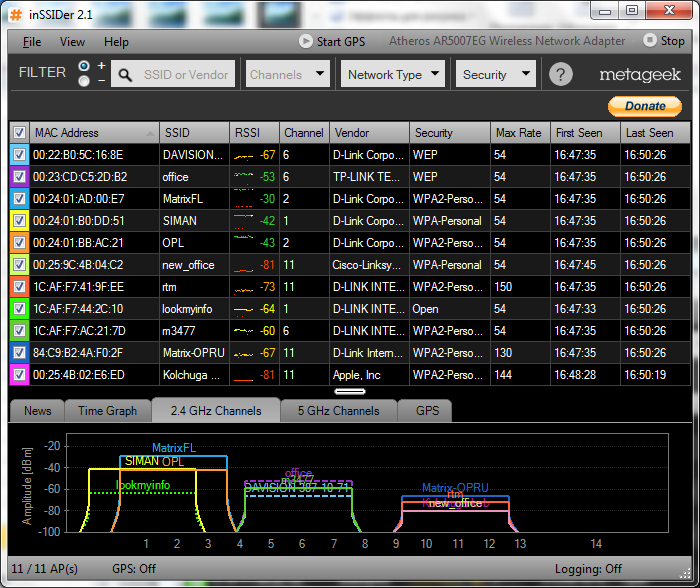
Task: Open the question mark help icon
Action: click(x=561, y=75)
